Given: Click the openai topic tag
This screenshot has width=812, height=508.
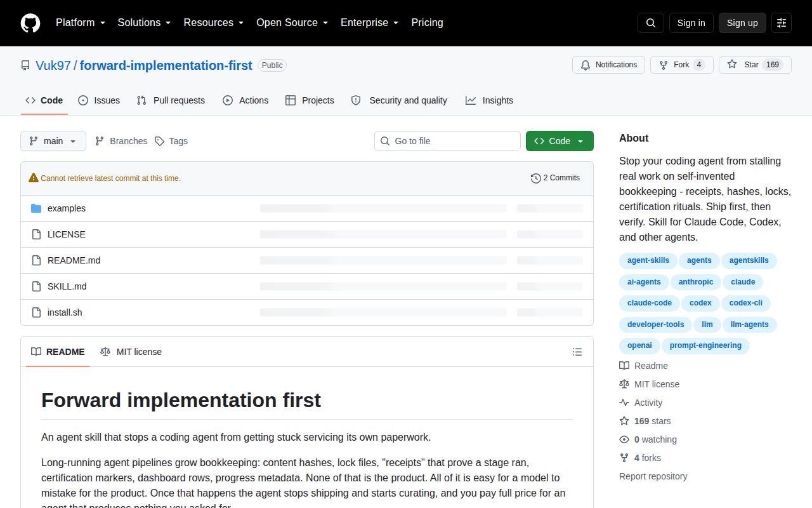Looking at the screenshot, I should point(639,345).
